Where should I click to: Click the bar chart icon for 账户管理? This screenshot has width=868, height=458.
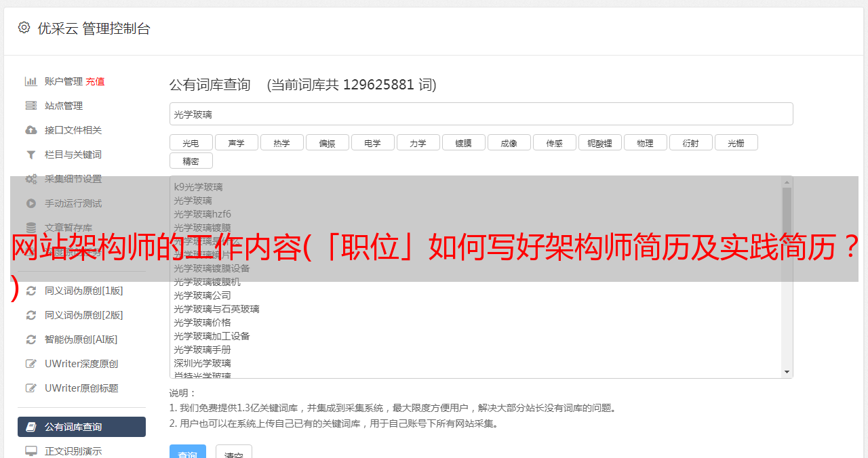click(x=31, y=81)
